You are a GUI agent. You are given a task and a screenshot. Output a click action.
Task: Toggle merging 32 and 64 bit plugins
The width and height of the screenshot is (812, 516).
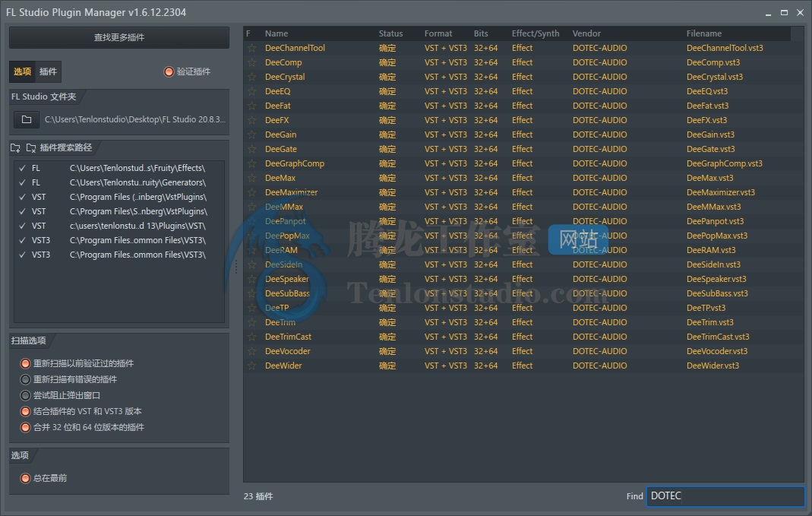[x=25, y=427]
